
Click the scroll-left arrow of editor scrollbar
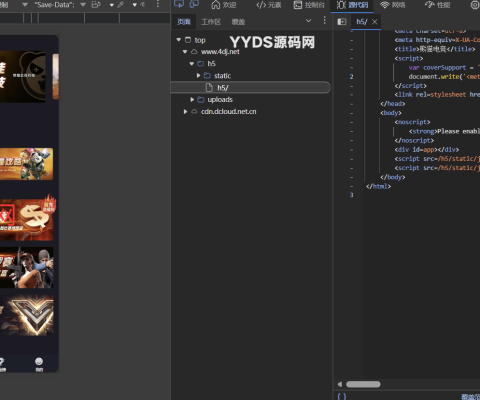tap(340, 384)
